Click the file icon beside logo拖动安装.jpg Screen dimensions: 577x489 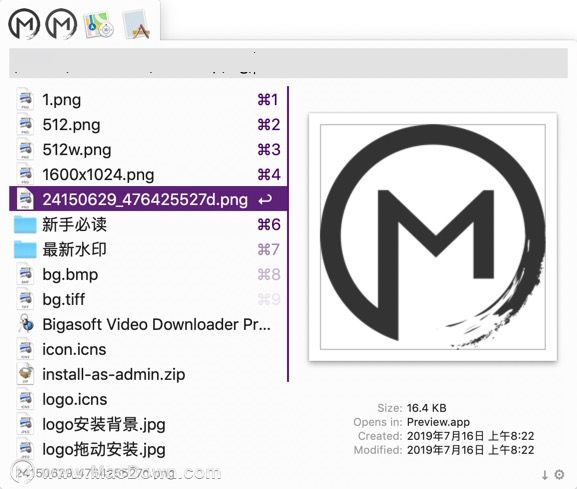pos(25,449)
